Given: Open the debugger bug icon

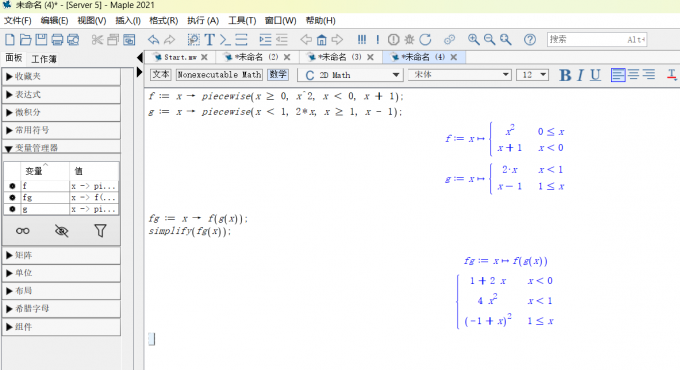Looking at the screenshot, I should [x=409, y=40].
